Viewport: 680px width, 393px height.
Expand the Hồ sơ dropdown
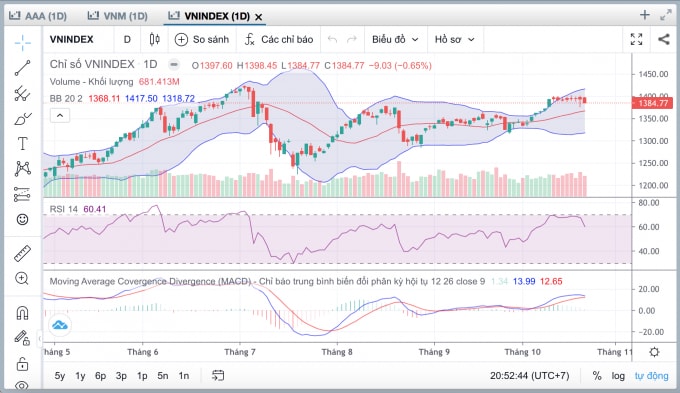pyautogui.click(x=454, y=39)
